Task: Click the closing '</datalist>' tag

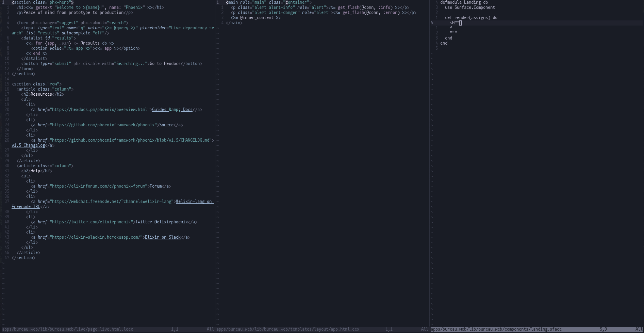Action: (34, 59)
